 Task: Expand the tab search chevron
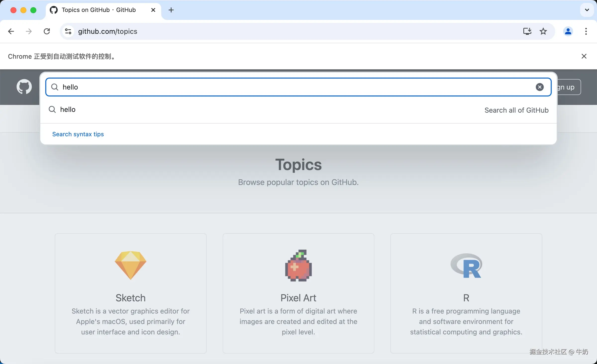point(587,10)
